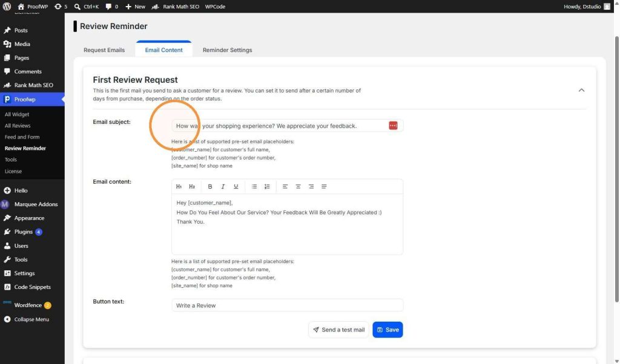This screenshot has width=620, height=364.
Task: Switch to the Reminder Settings tab
Action: (228, 50)
